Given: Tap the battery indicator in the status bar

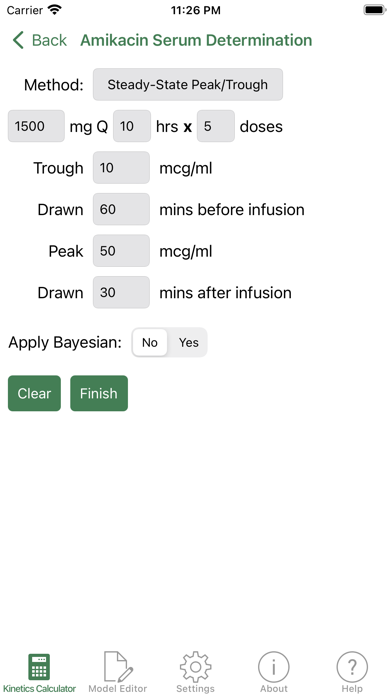Looking at the screenshot, I should pyautogui.click(x=375, y=10).
